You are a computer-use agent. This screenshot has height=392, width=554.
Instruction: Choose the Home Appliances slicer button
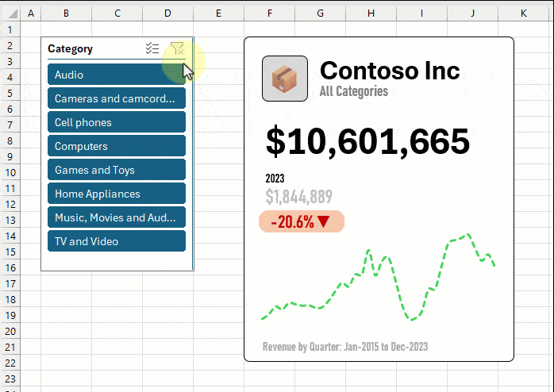pyautogui.click(x=117, y=194)
